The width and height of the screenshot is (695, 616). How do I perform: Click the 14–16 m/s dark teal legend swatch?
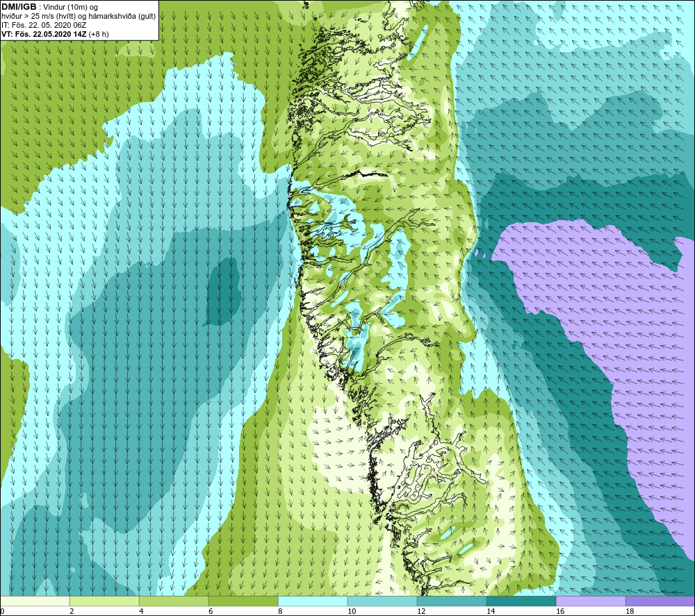pyautogui.click(x=521, y=601)
